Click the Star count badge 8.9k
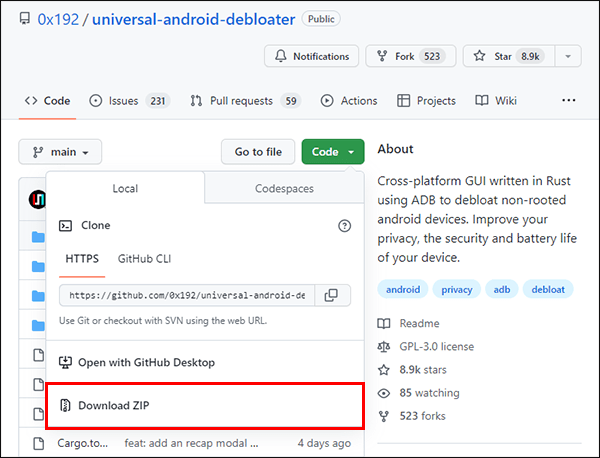 [530, 56]
